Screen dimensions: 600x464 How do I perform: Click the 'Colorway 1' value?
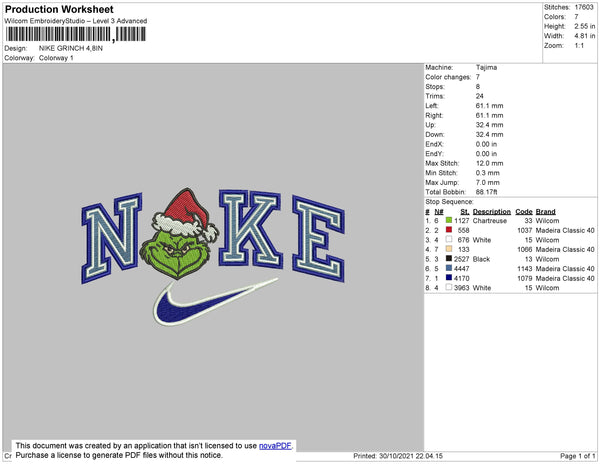[x=56, y=58]
